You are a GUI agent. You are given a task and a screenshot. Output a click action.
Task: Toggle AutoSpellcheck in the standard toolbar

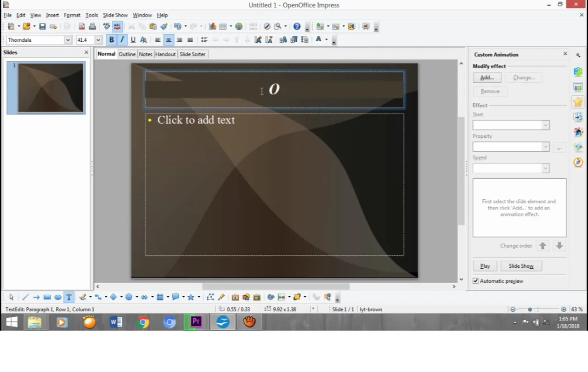pyautogui.click(x=117, y=26)
